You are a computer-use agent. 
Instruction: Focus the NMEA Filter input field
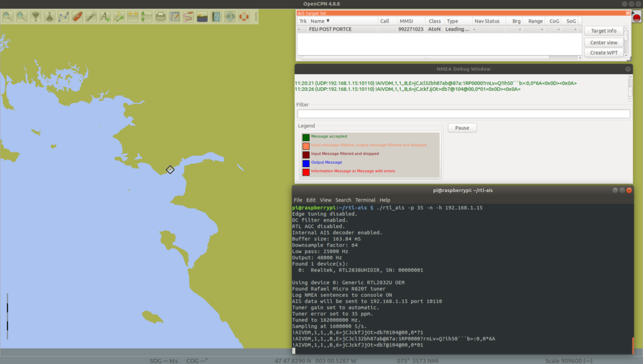coord(463,114)
